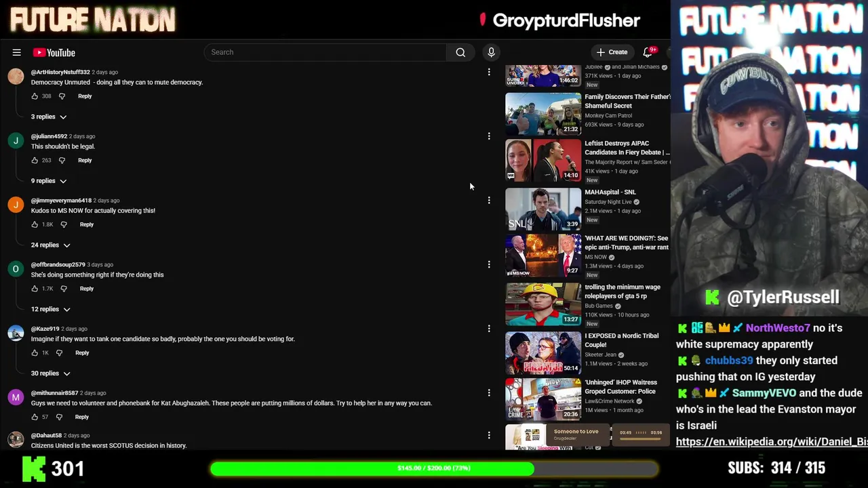Screen dimensions: 868x488
Task: Reply to jimmyeveryman6418 comment
Action: click(x=87, y=224)
